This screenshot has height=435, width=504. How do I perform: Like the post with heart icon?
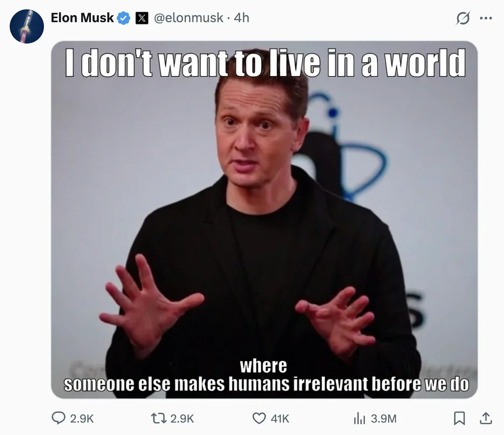pyautogui.click(x=259, y=418)
